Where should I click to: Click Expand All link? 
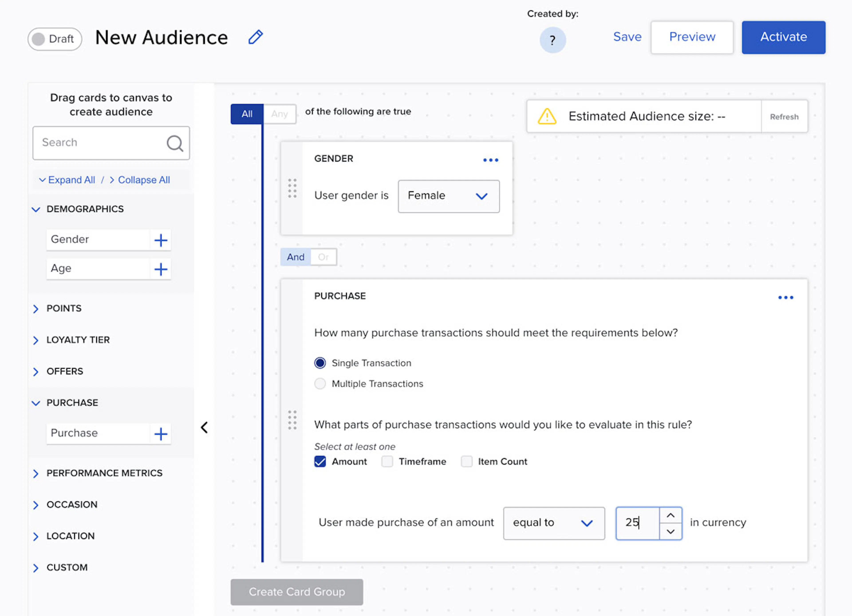pos(67,180)
